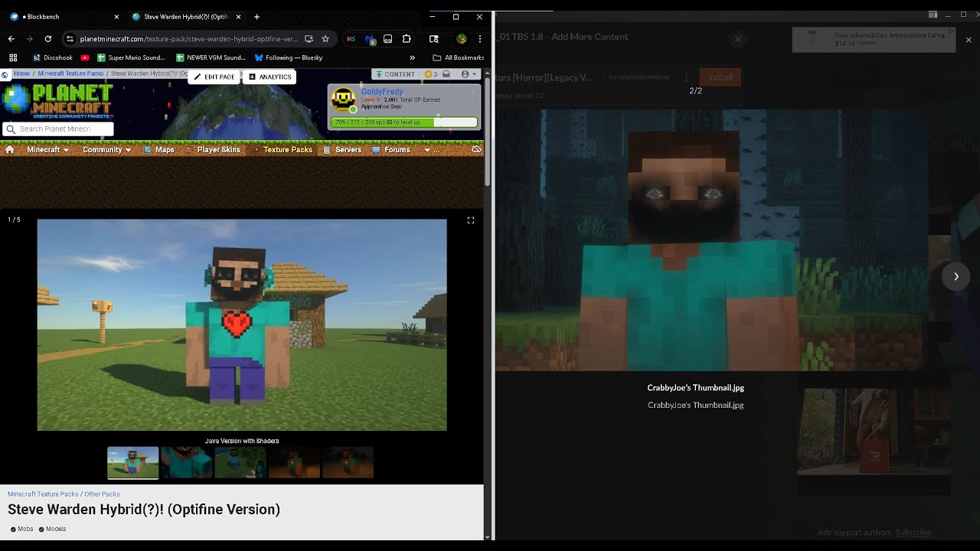Click the Chrome profile avatar
980x551 pixels.
click(x=462, y=39)
